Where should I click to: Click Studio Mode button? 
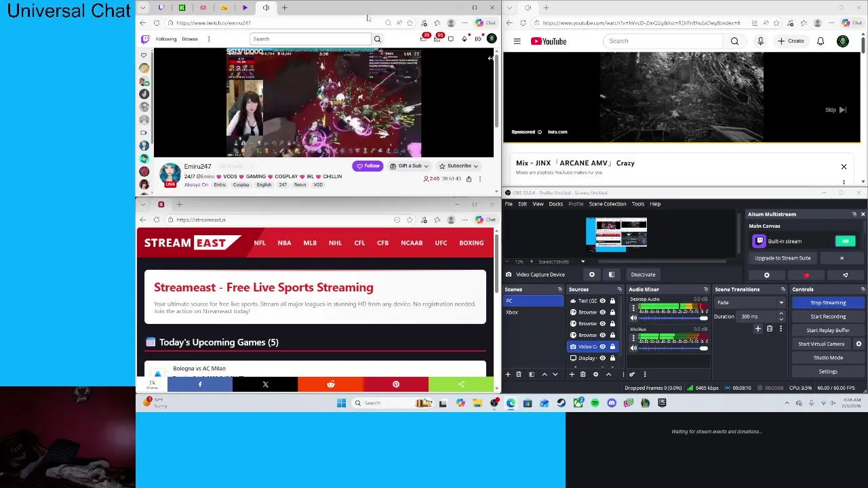coord(828,357)
